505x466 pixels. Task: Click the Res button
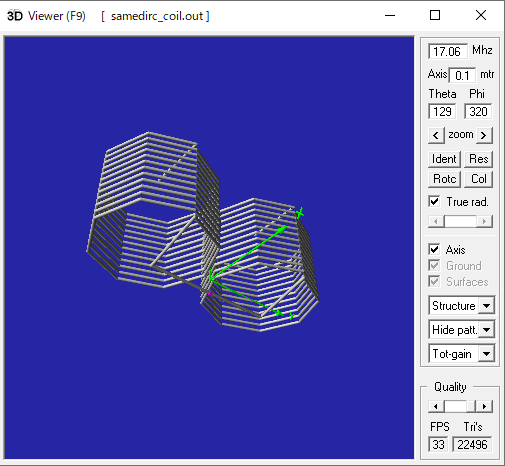tap(478, 159)
